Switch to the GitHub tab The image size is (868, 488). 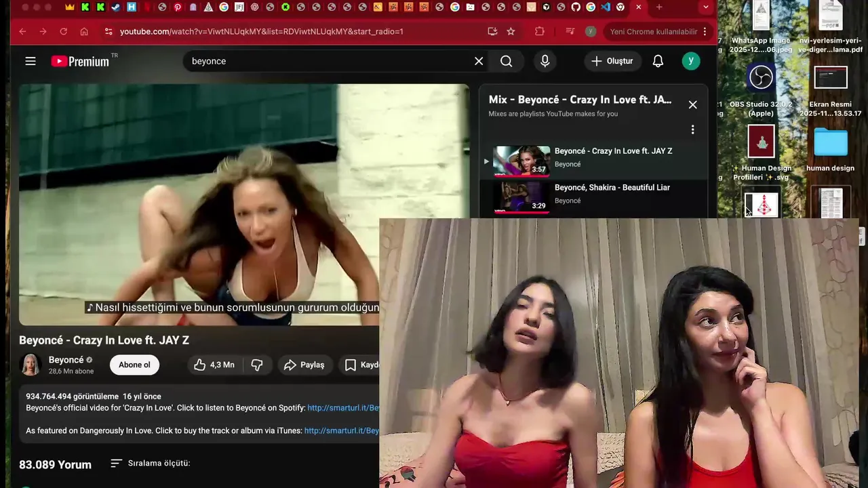(x=576, y=7)
